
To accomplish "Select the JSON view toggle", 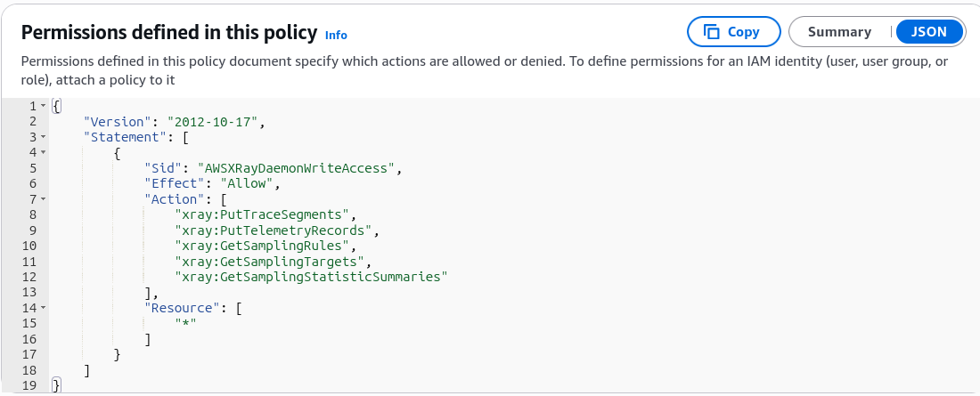I will tap(928, 32).
